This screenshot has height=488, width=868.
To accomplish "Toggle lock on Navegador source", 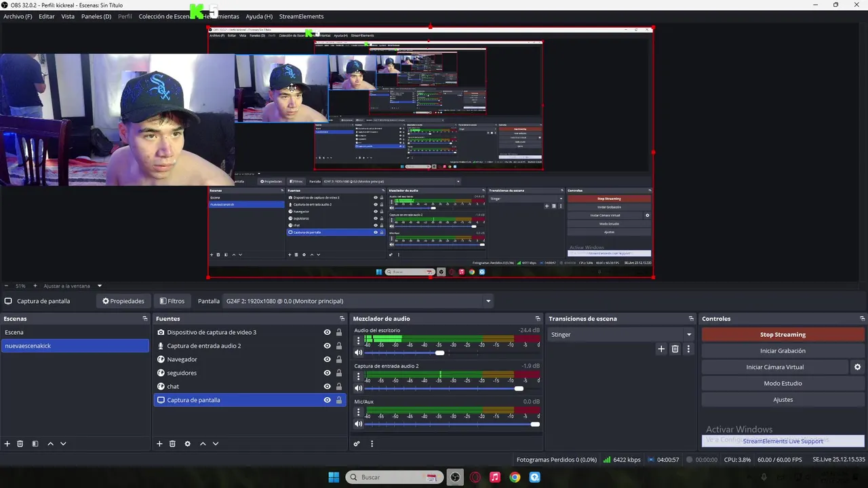I will 339,359.
